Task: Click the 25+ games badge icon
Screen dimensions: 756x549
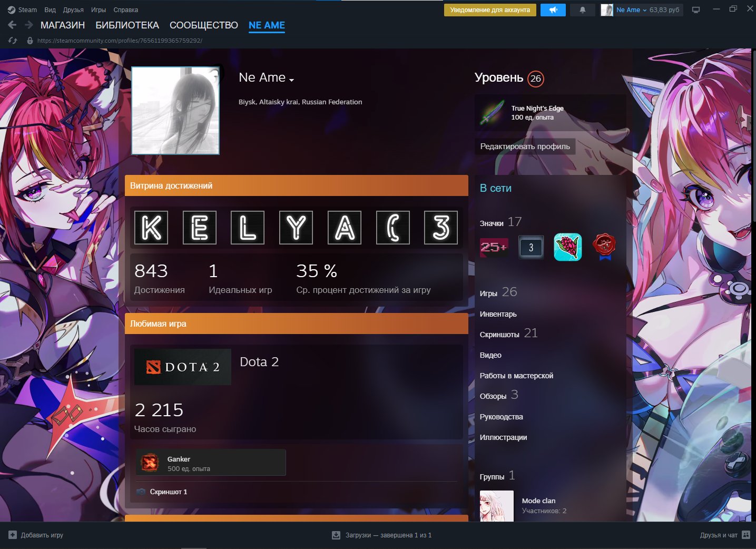Action: tap(494, 247)
